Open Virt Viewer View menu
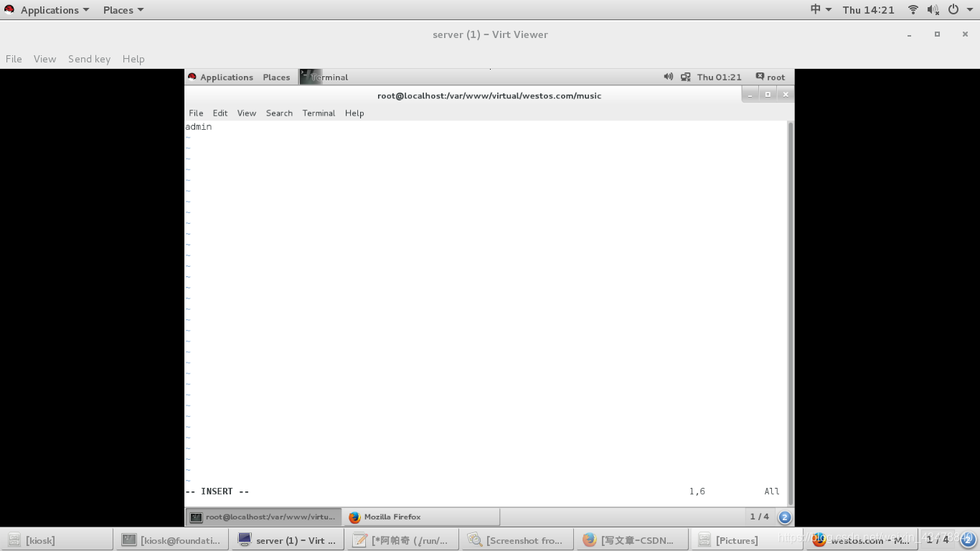Viewport: 980px width, 551px height. pos(44,59)
